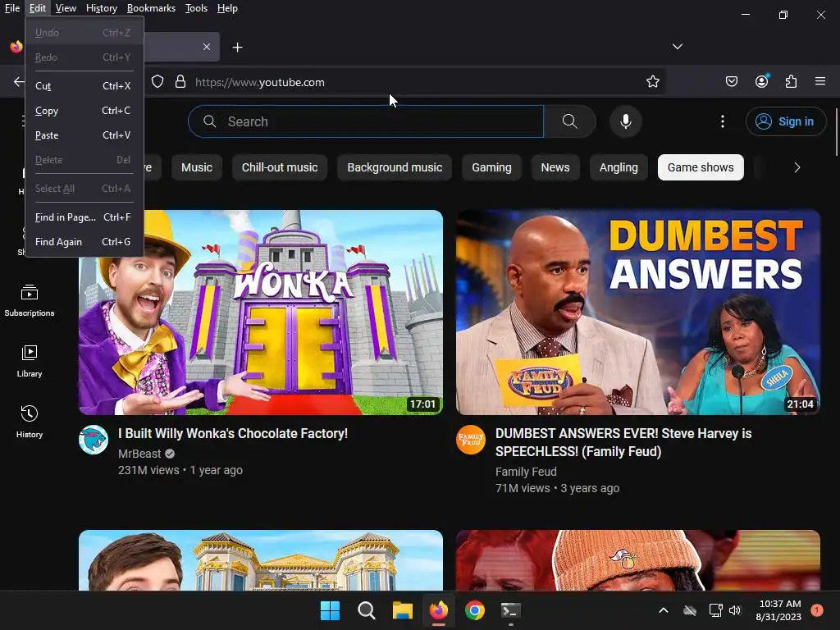Show next category chips with right arrow

[797, 167]
